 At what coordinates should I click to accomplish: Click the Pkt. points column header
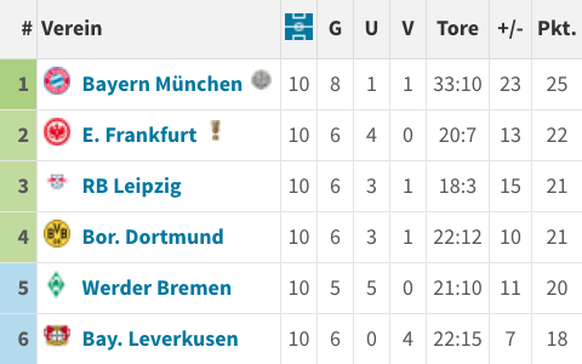tap(557, 28)
